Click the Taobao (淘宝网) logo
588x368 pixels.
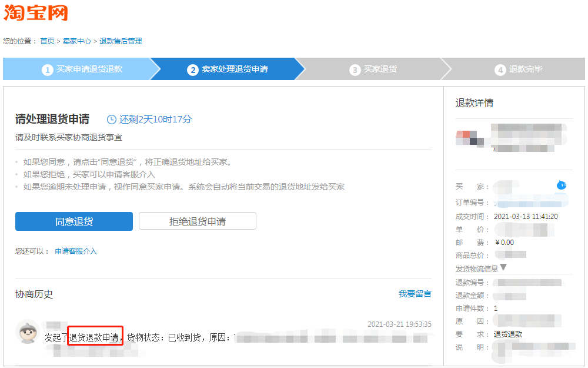coord(36,13)
